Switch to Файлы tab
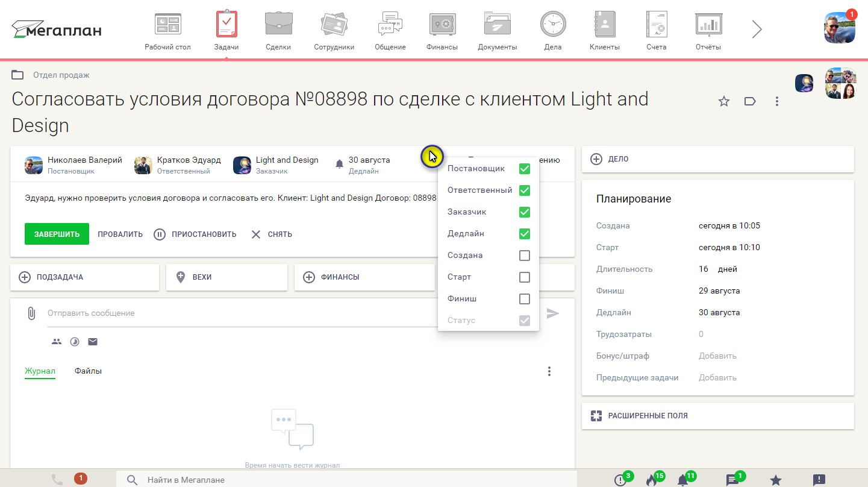 pos(88,371)
